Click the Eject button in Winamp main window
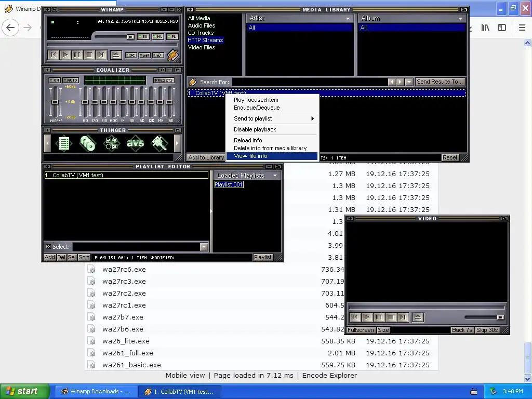Image resolution: width=532 pixels, height=399 pixels. pos(116,55)
